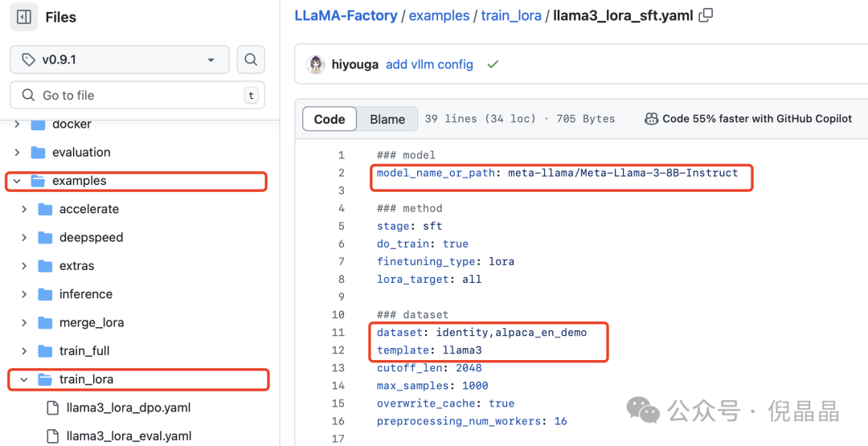Select the deepspeed folder icon
Viewport: 868px width, 446px height.
coord(45,237)
